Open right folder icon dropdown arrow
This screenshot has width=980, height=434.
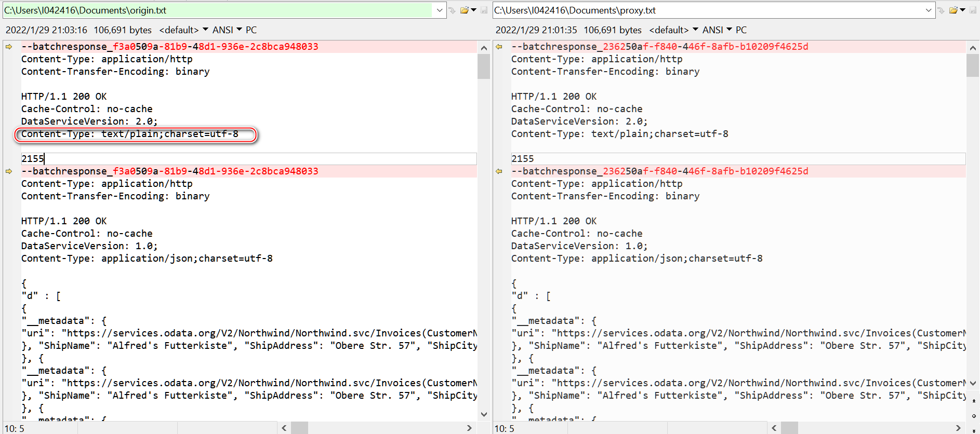point(962,10)
